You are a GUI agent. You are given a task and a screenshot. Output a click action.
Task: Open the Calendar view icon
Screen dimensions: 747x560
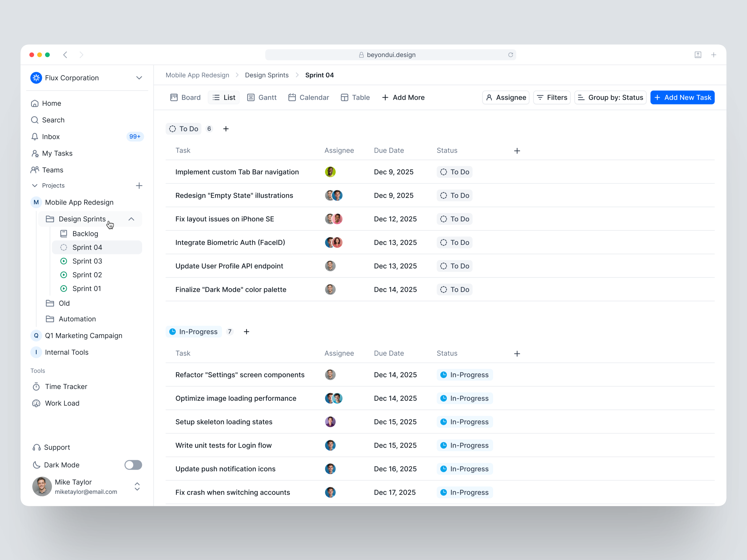(x=292, y=97)
